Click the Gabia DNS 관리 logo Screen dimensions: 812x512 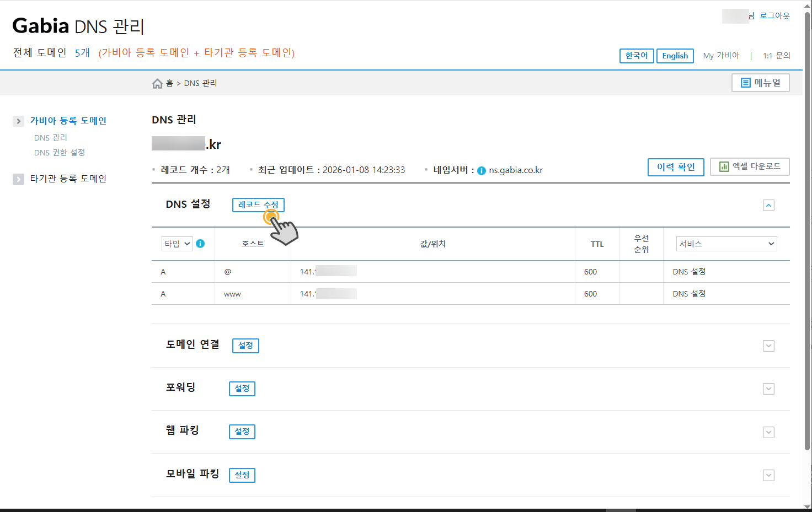pyautogui.click(x=78, y=26)
